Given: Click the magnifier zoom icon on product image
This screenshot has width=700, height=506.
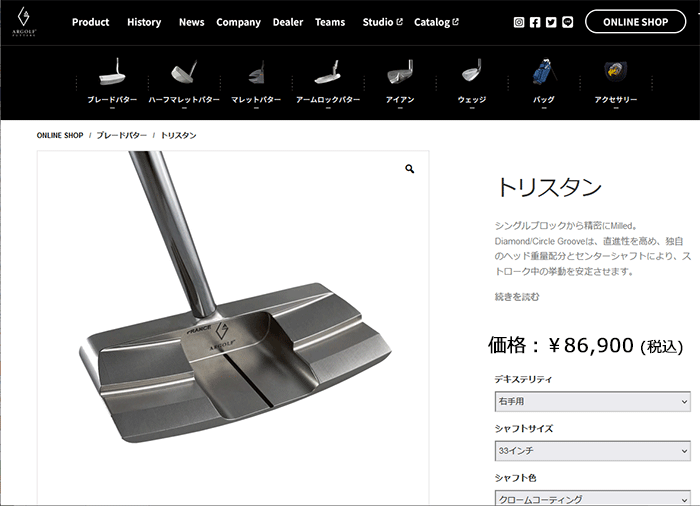Looking at the screenshot, I should point(409,169).
